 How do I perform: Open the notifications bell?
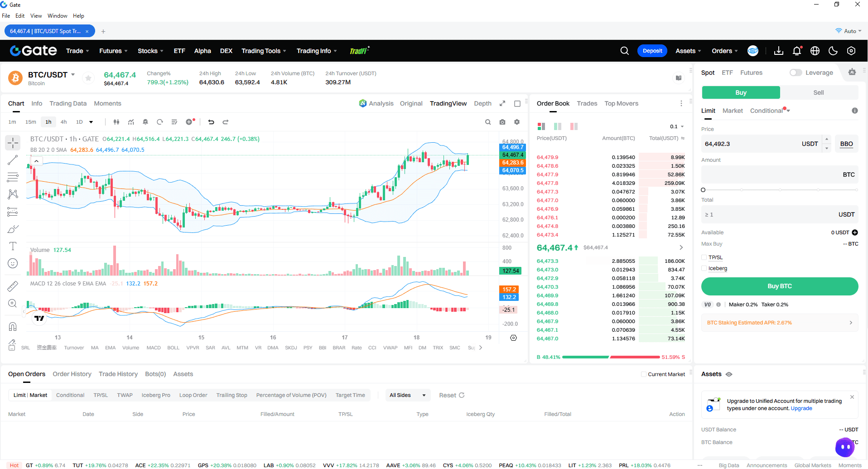tap(797, 51)
